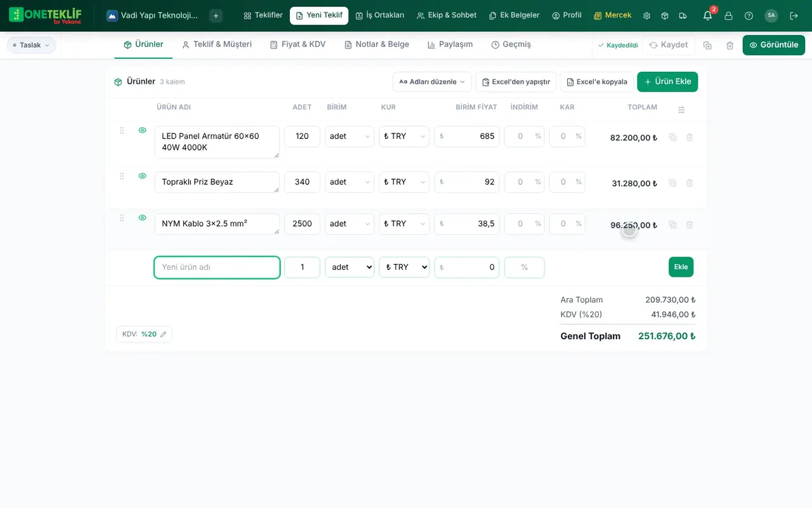Open the Geçmiş tab
Screen dimensions: 812x508
(511, 44)
